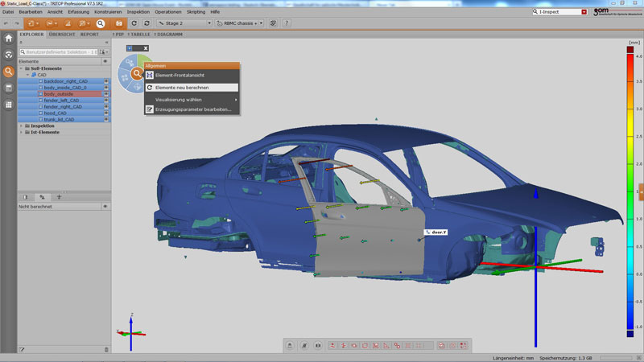644x362 pixels.
Task: Click the camera snapshot icon in toolbar
Action: (x=119, y=23)
